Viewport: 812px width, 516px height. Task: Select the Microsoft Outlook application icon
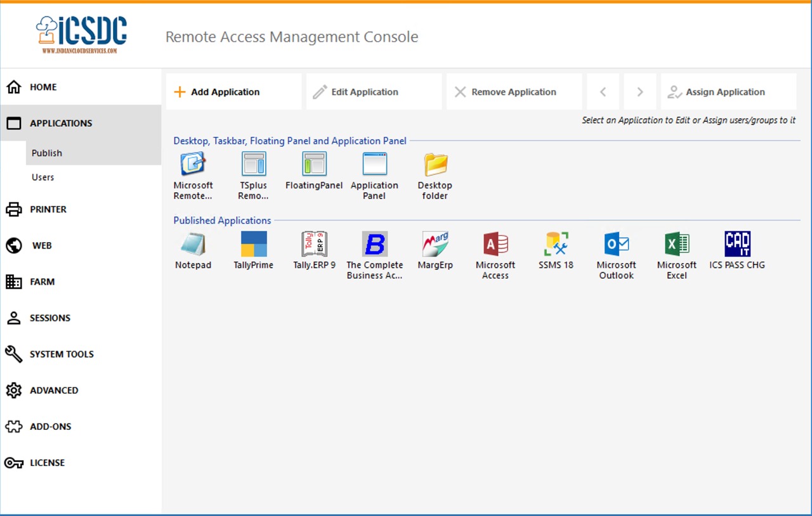click(617, 244)
